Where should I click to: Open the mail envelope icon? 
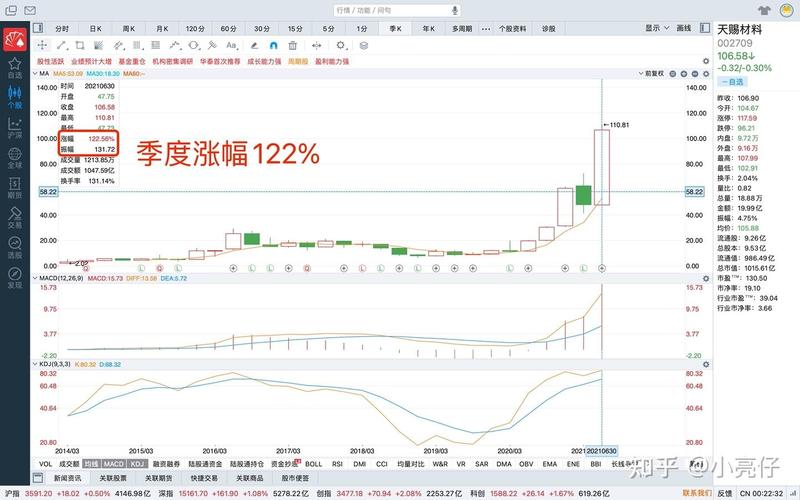30,10
